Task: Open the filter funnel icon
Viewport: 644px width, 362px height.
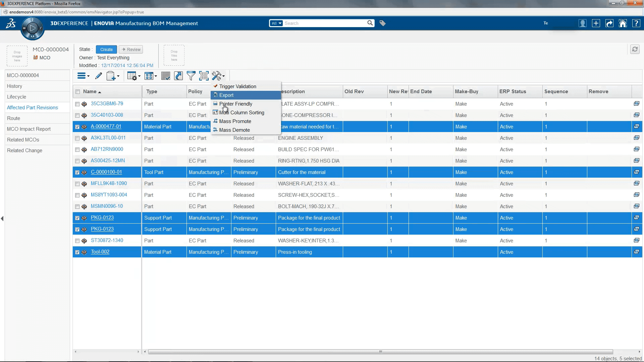Action: 191,76
